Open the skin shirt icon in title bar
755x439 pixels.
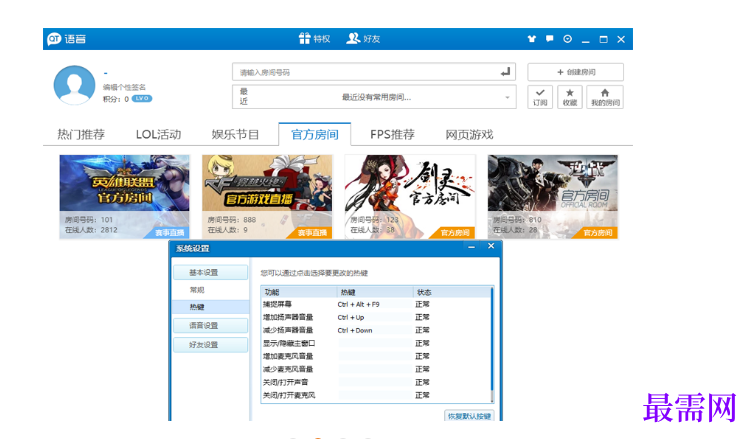(532, 39)
